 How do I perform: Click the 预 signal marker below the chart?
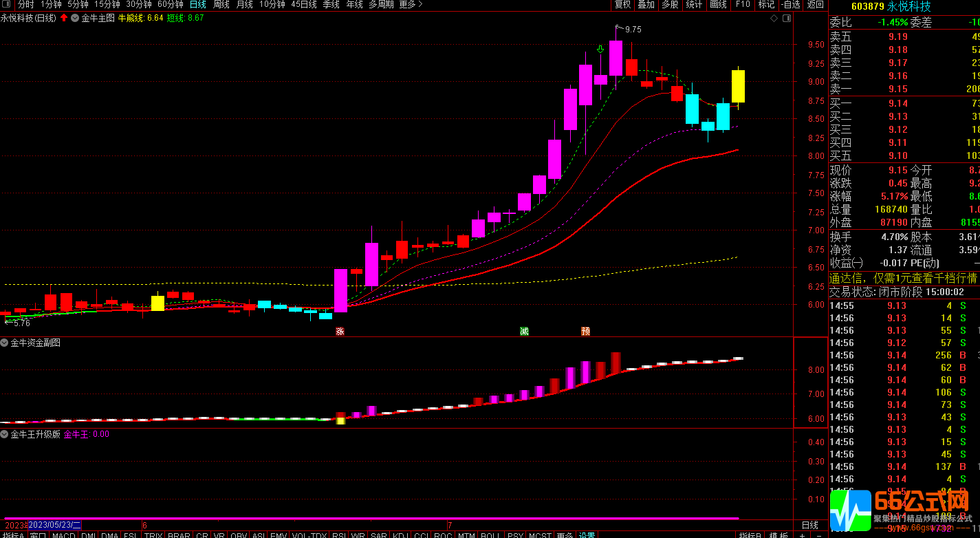[585, 332]
